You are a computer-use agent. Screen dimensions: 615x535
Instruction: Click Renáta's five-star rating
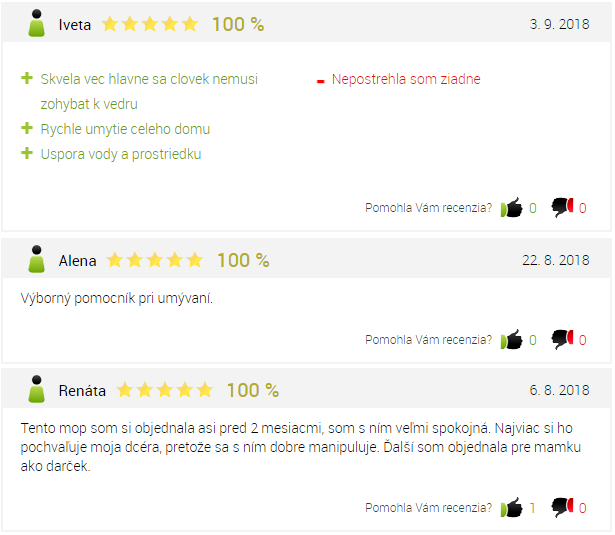165,390
